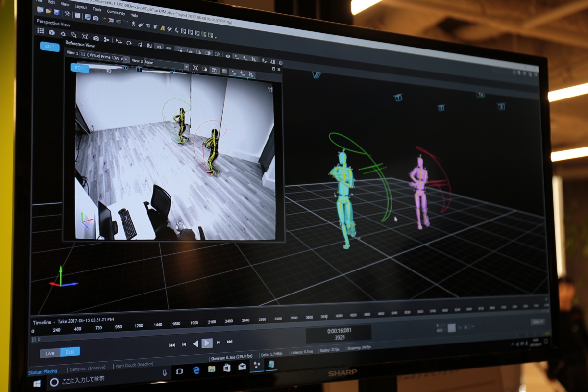Toggle LCL local coordinate mode
The width and height of the screenshot is (588, 392).
pos(159,47)
